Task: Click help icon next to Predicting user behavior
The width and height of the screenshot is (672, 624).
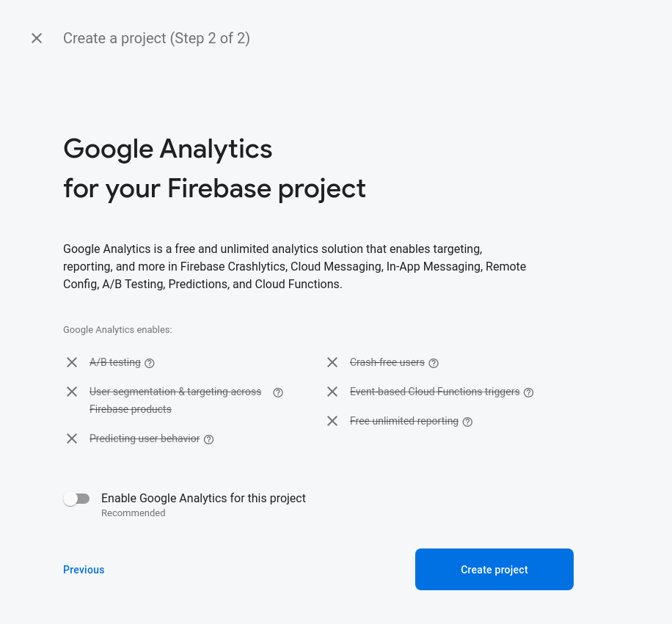Action: point(209,439)
